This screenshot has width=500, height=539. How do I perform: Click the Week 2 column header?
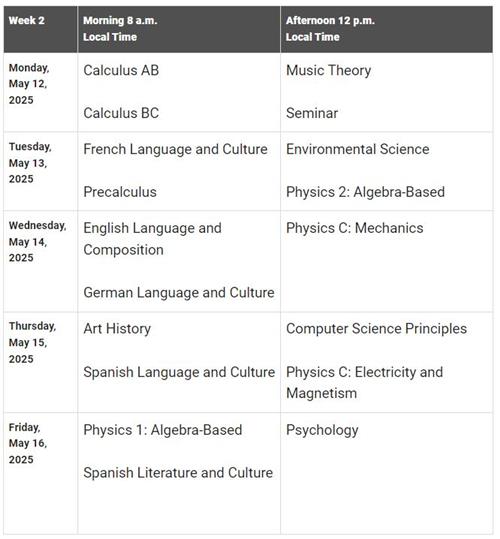tap(41, 29)
